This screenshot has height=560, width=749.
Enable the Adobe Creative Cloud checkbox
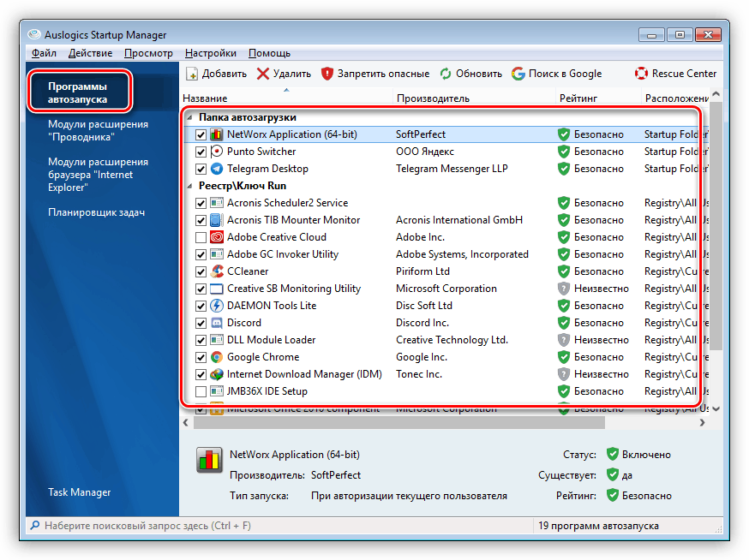click(x=201, y=238)
